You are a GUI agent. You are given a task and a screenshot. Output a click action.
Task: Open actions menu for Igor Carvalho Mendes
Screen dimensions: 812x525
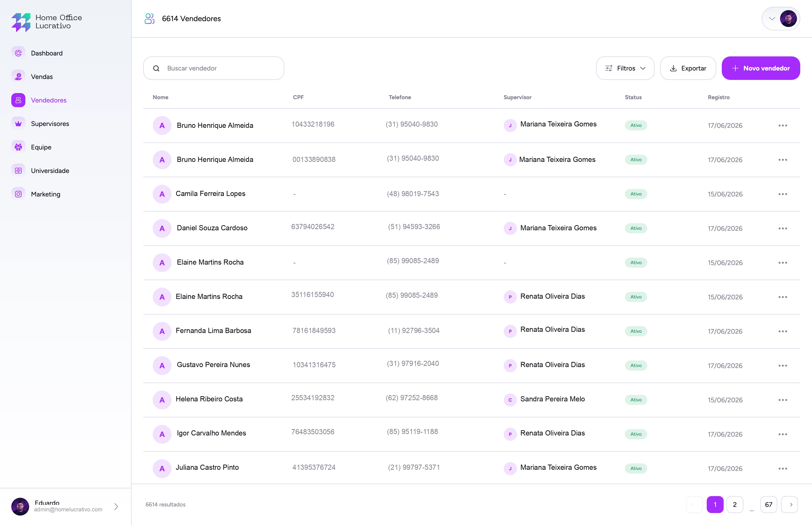pyautogui.click(x=783, y=434)
